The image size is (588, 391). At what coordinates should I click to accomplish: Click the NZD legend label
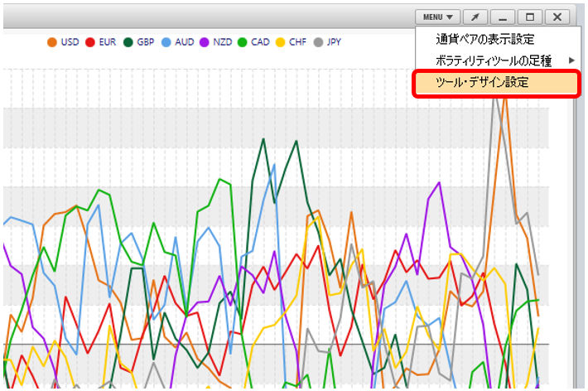point(223,42)
